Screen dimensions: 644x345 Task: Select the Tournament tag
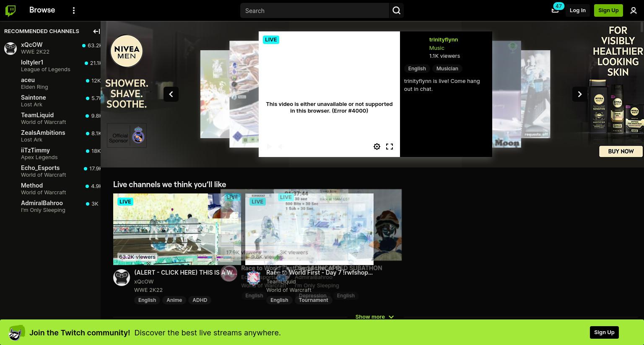point(313,300)
